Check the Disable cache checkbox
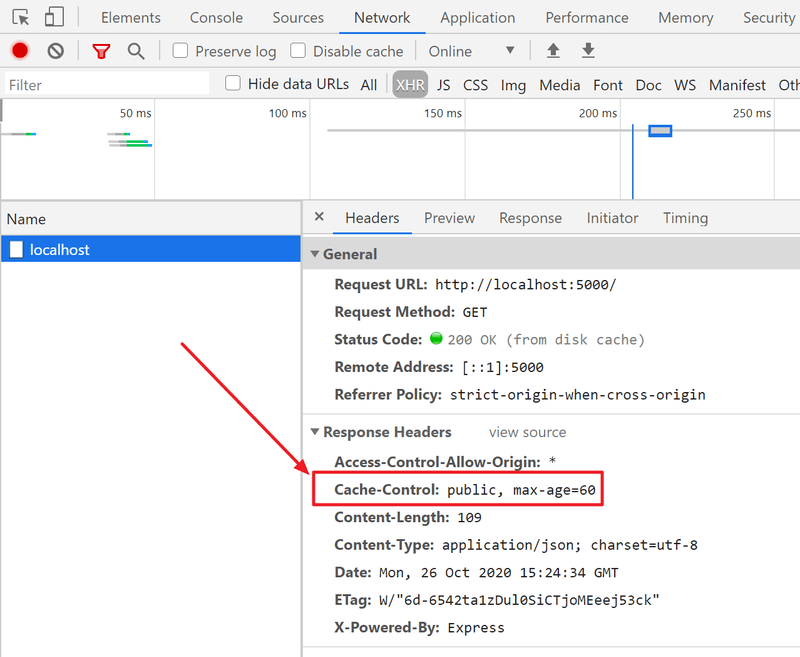Screen dimensions: 800x657 point(298,50)
